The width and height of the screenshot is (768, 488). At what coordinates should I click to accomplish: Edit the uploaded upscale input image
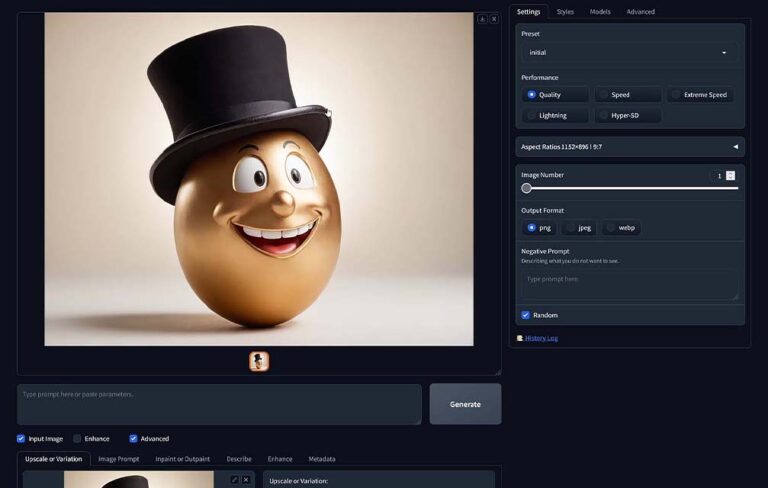[235, 479]
